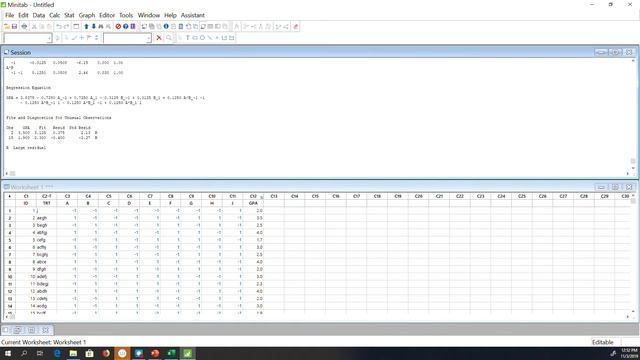Viewport: 640px width, 360px height.
Task: Click the Redo arrow icon
Action: coord(66,27)
